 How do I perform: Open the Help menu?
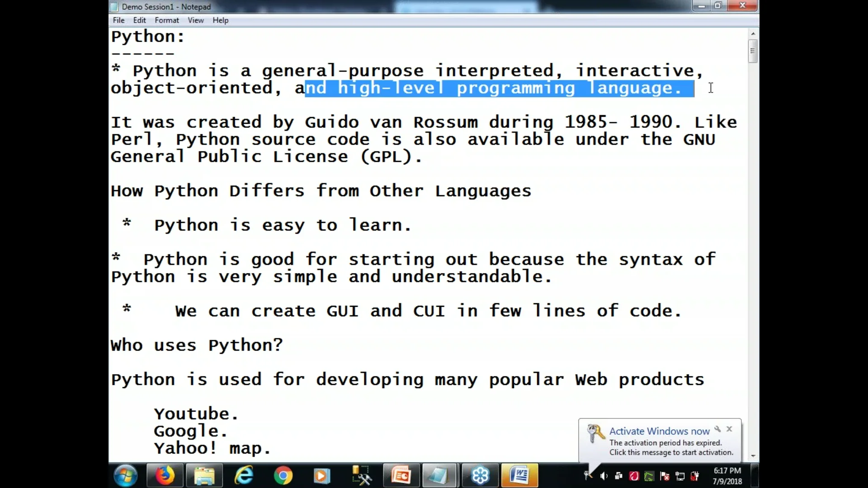[x=221, y=20]
